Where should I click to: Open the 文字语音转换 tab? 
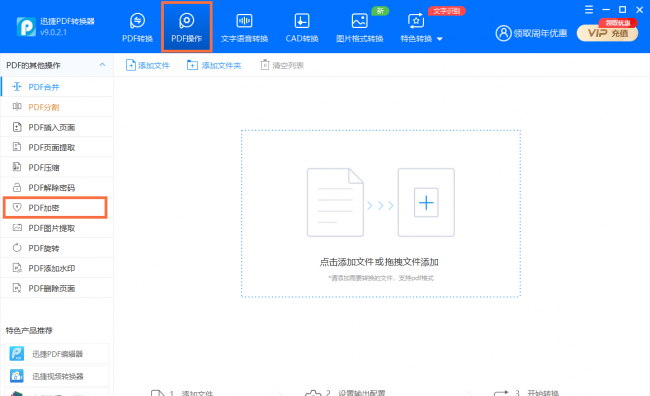click(x=244, y=27)
